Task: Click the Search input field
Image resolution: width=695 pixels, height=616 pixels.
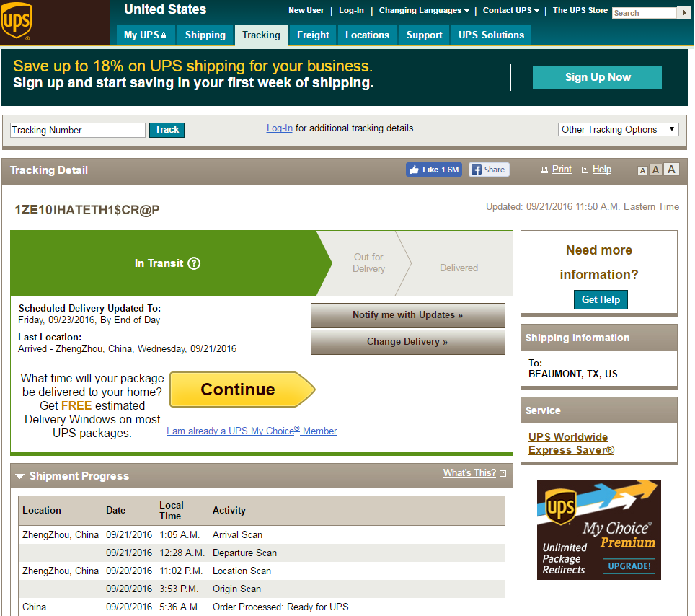Action: [x=645, y=13]
